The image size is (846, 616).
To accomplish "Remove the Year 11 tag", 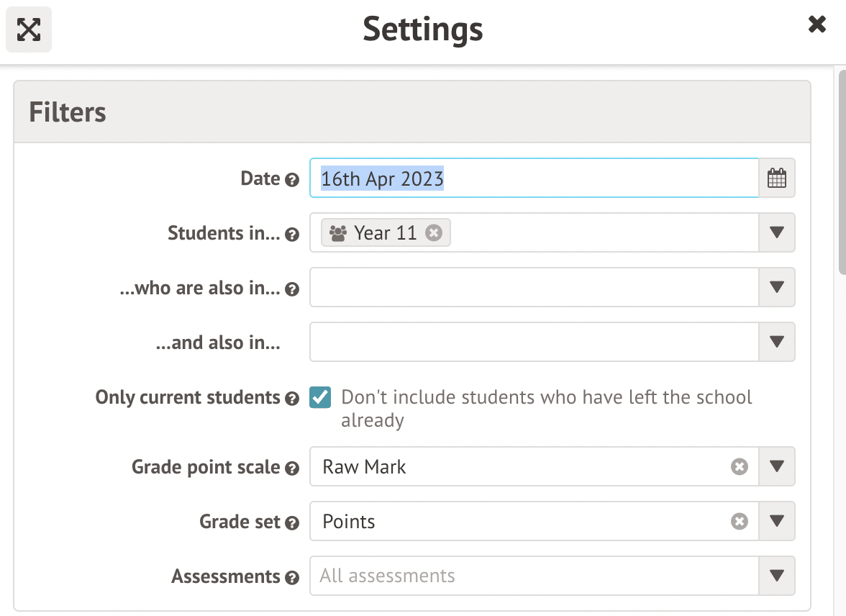I will click(x=433, y=233).
